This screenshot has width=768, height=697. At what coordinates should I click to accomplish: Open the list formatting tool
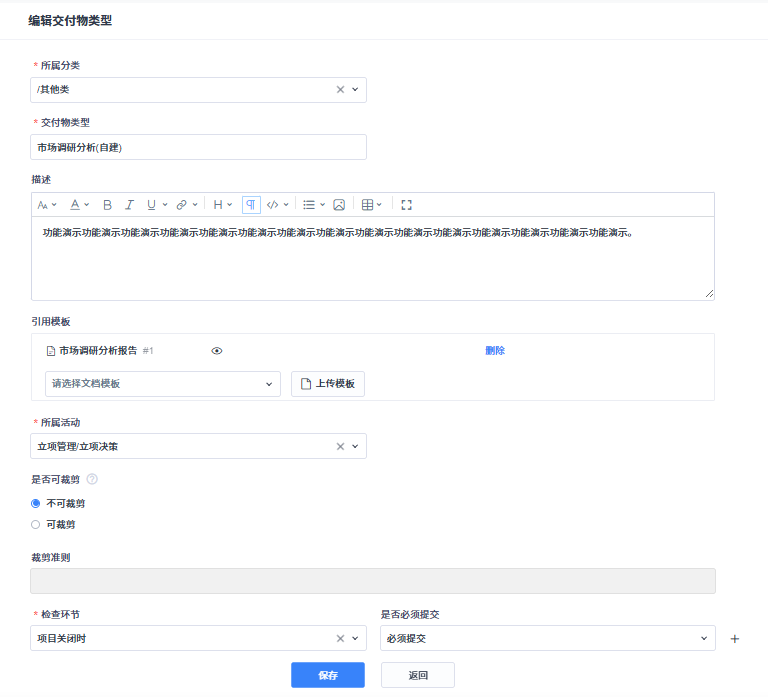tap(309, 205)
